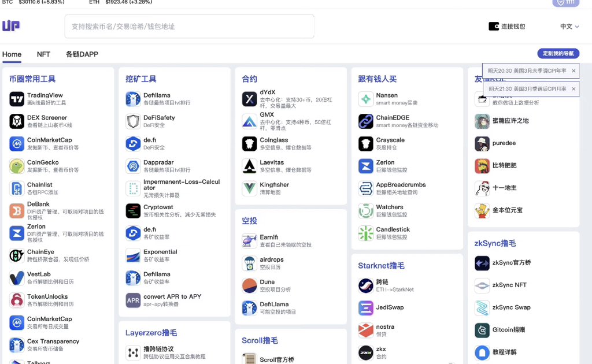Close the 明天21:30 CPI notification
The height and width of the screenshot is (364, 592).
[x=573, y=88]
